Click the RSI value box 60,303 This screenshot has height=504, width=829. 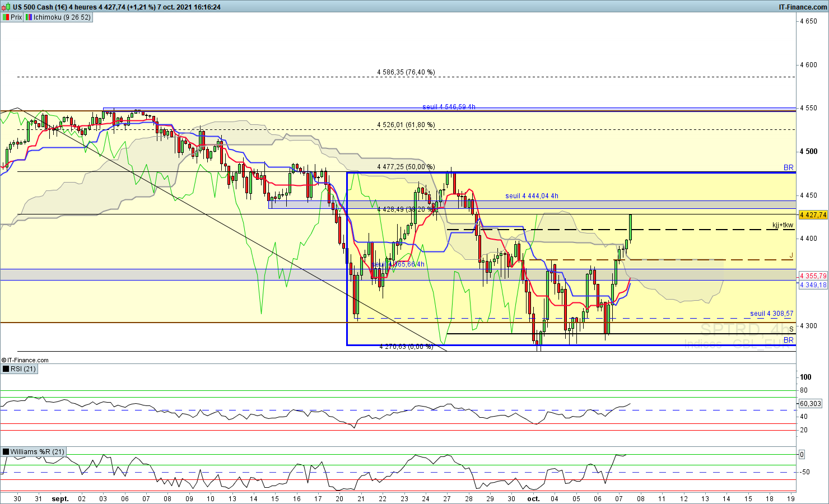[810, 404]
